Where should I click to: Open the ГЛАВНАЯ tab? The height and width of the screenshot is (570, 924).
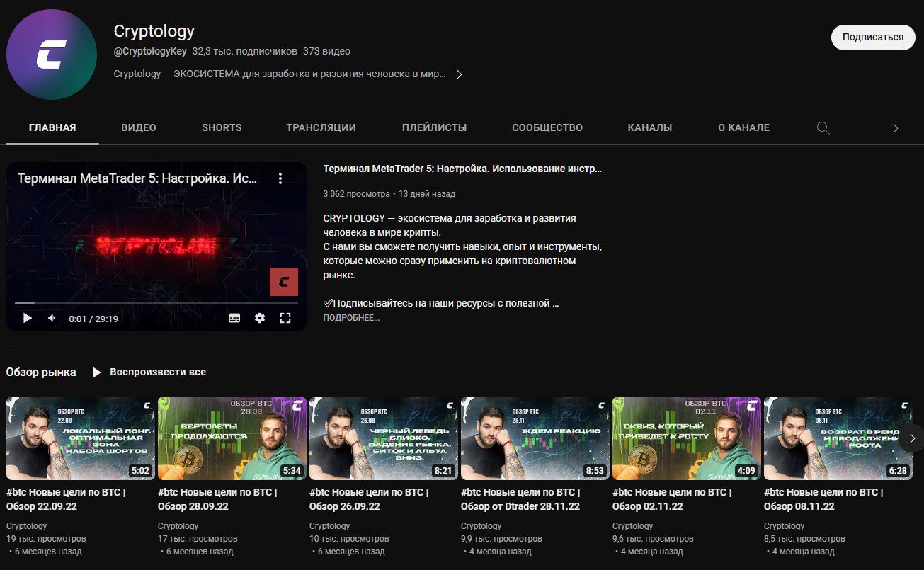tap(52, 128)
